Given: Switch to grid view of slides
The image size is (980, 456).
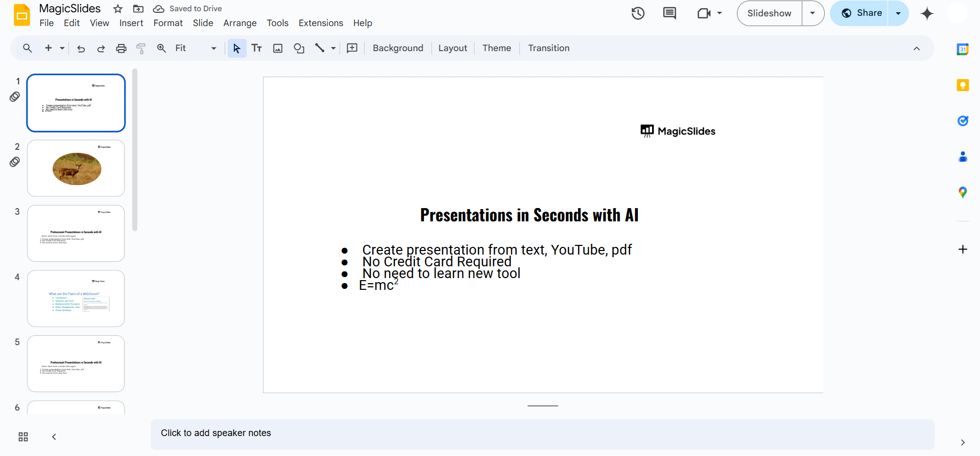Looking at the screenshot, I should [23, 437].
